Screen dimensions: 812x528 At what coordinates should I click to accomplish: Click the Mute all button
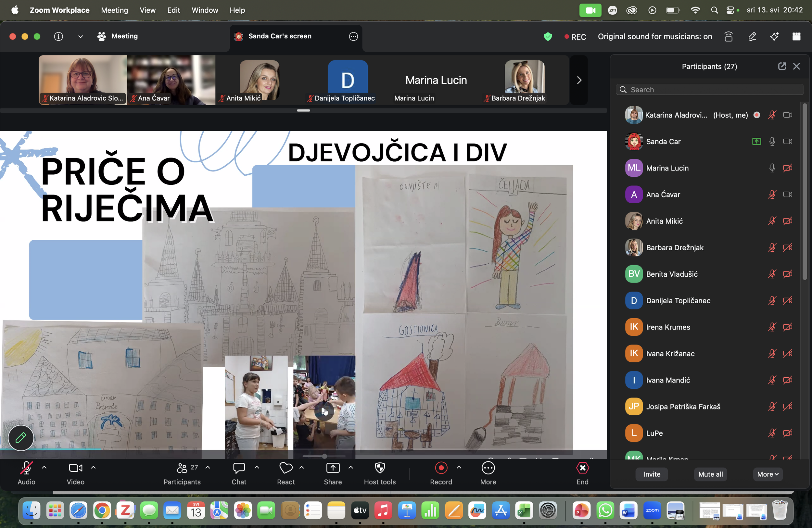click(x=710, y=474)
